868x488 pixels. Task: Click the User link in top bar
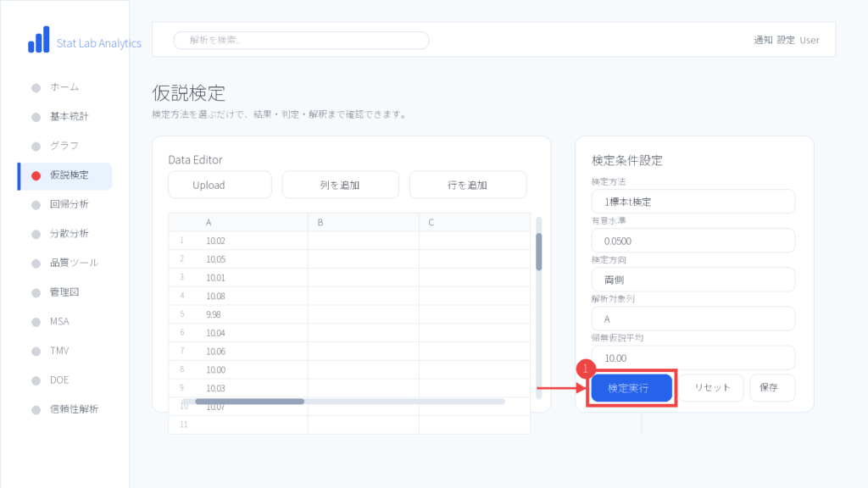[810, 41]
